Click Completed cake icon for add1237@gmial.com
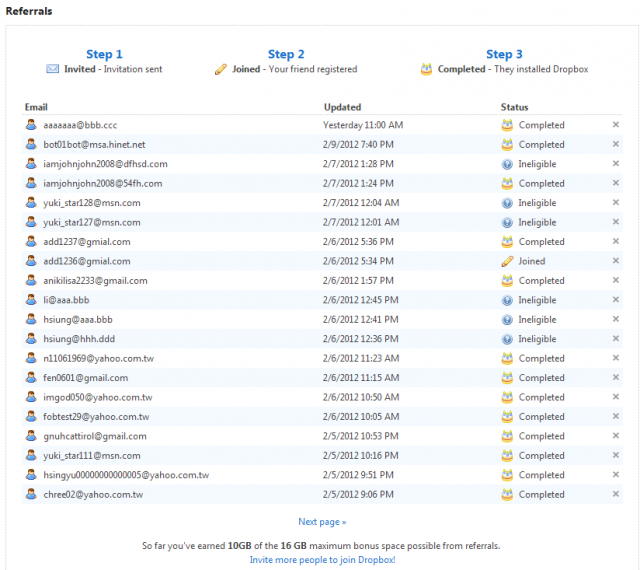The image size is (640, 570). pos(507,242)
